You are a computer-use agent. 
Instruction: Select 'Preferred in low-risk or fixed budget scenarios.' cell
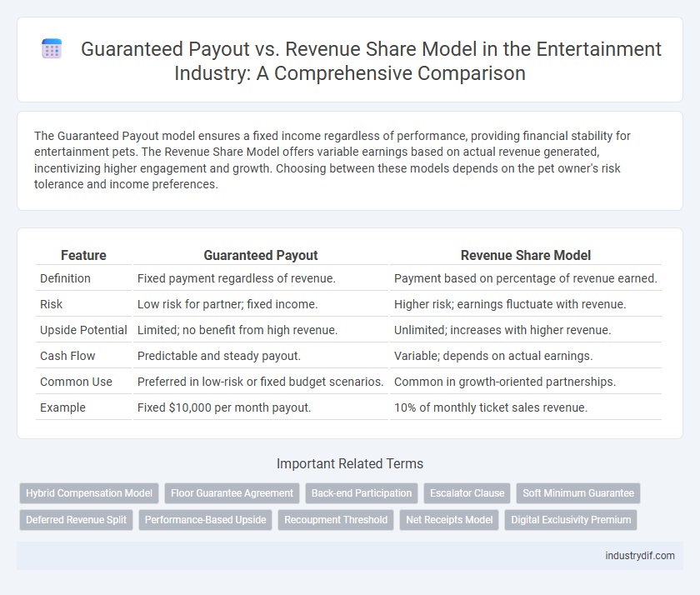click(x=261, y=382)
